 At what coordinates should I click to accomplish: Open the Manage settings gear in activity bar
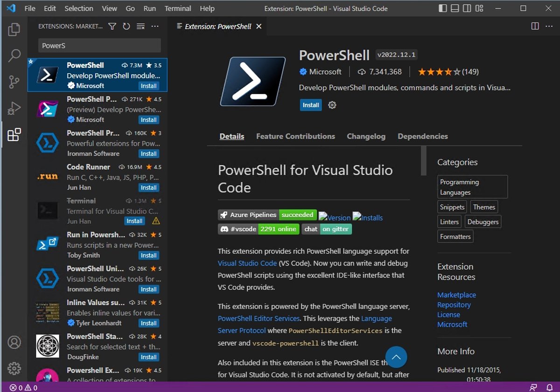click(x=14, y=368)
